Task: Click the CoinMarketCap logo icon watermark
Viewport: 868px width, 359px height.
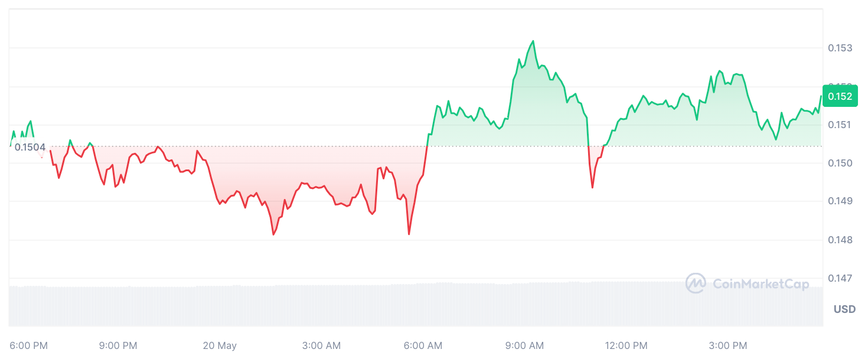Action: [x=696, y=283]
